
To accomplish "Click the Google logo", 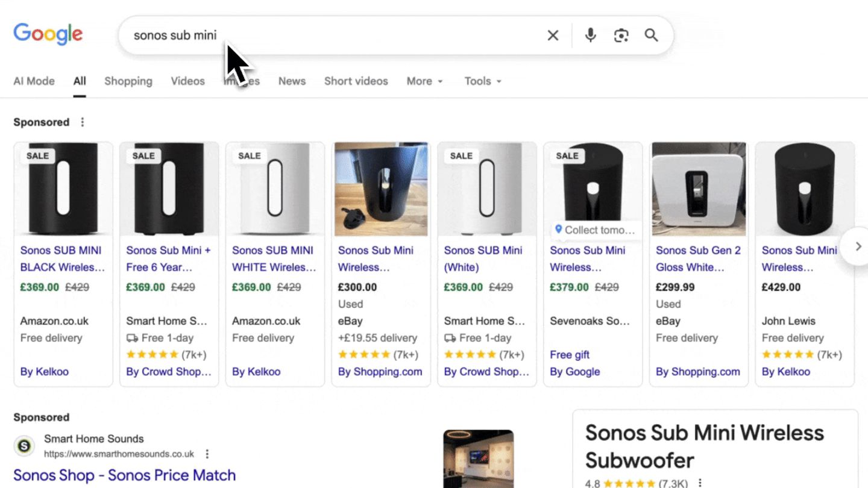I will click(x=48, y=34).
